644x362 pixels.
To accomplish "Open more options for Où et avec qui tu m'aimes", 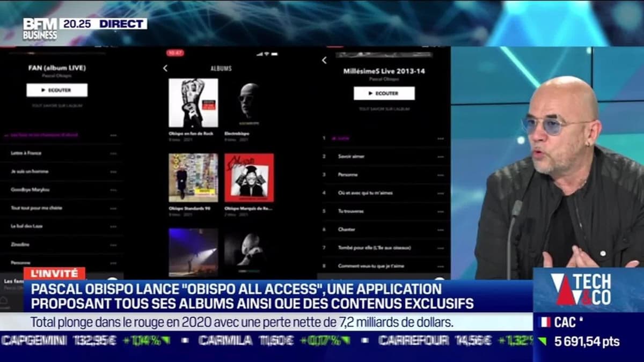I will [x=441, y=193].
